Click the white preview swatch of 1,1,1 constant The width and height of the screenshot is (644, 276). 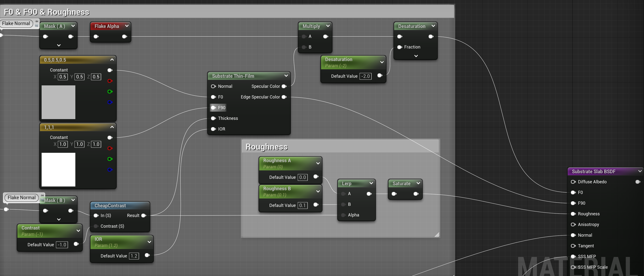[x=58, y=170]
